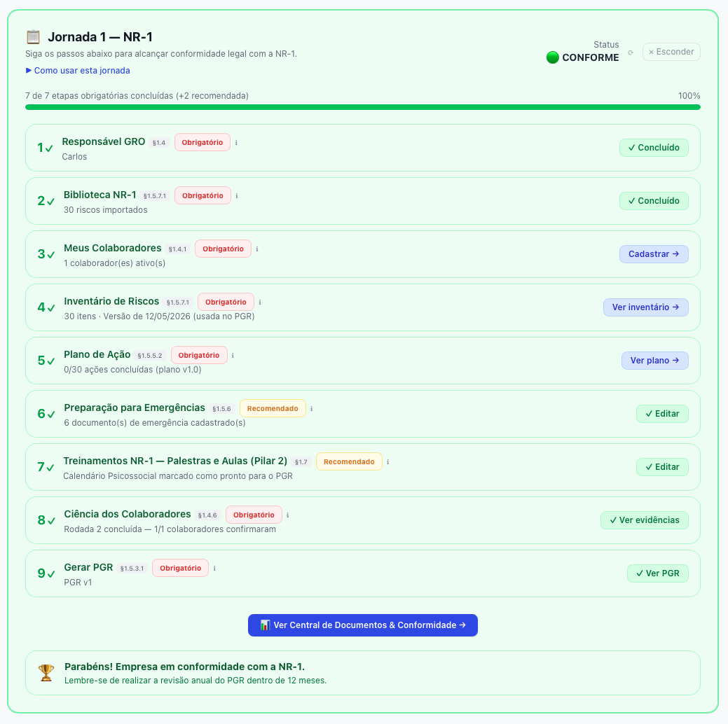This screenshot has height=724, width=728.
Task: Click Editar on Preparação para Emergências
Action: point(662,414)
